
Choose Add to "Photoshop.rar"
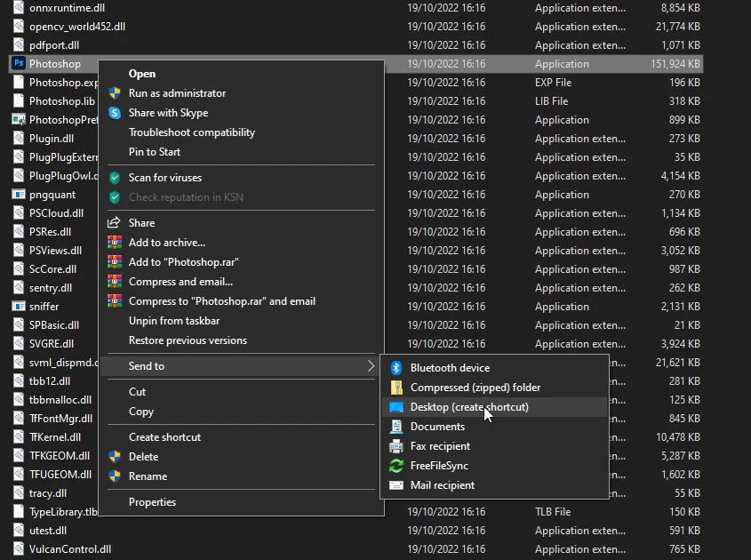pos(241,262)
